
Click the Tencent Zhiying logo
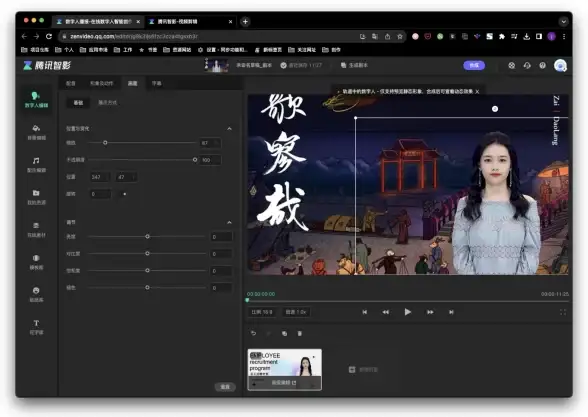(47, 65)
